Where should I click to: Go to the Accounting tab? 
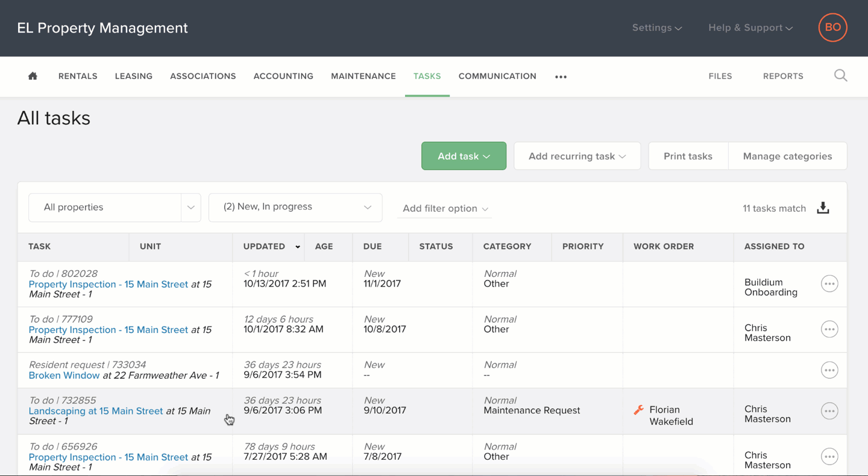click(283, 76)
